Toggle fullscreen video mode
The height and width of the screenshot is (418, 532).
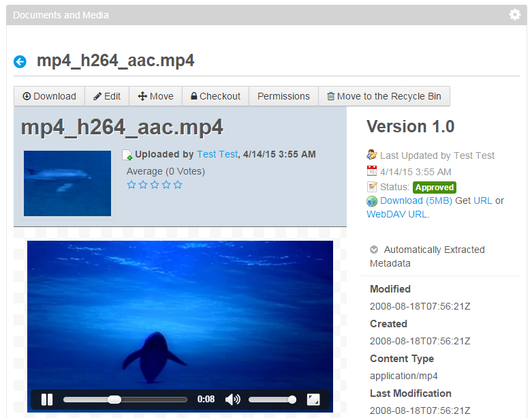click(x=313, y=400)
